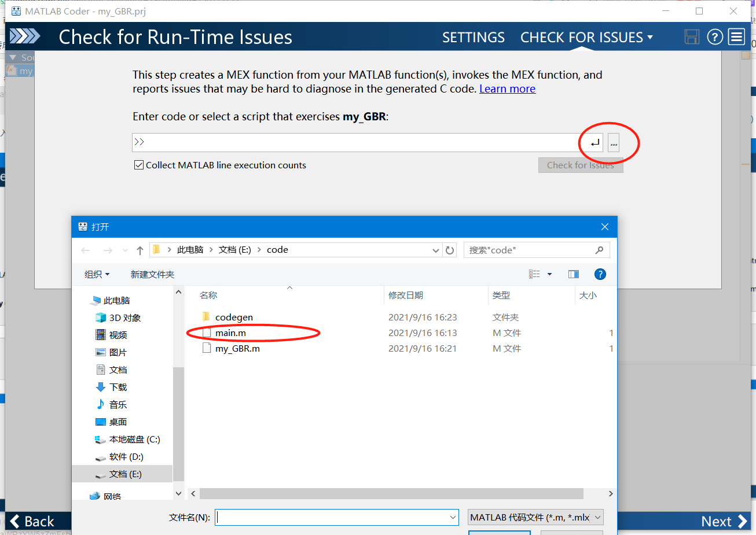Viewport: 756px width, 535px height.
Task: Click the blue help icon in the open dialog
Action: [x=600, y=274]
